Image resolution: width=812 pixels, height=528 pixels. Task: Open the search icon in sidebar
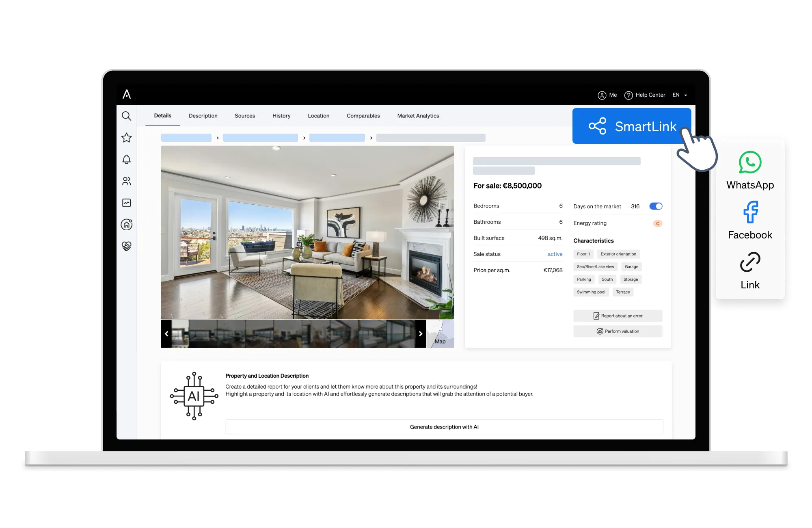126,116
